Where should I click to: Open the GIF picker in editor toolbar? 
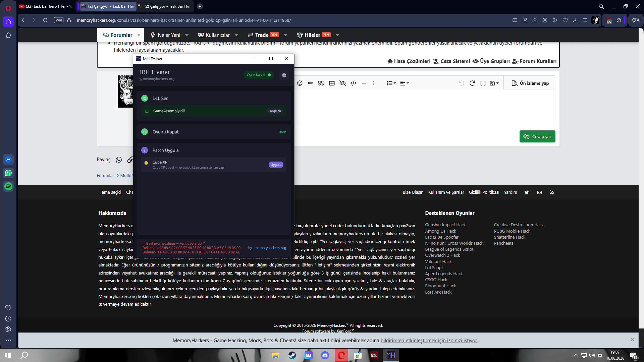coord(311,83)
